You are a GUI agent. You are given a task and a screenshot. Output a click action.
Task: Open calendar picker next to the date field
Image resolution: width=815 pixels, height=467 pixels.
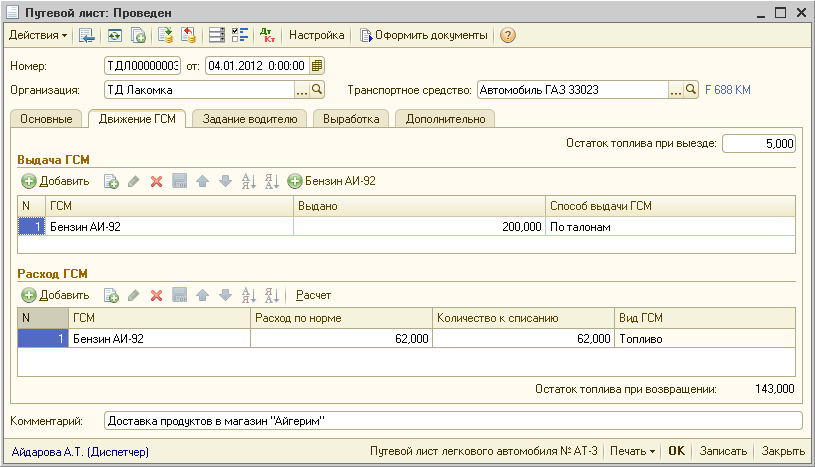point(317,66)
